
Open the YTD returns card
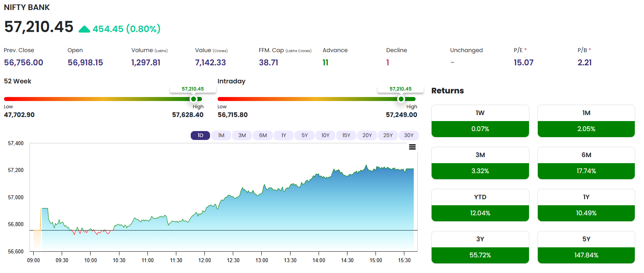pos(480,205)
